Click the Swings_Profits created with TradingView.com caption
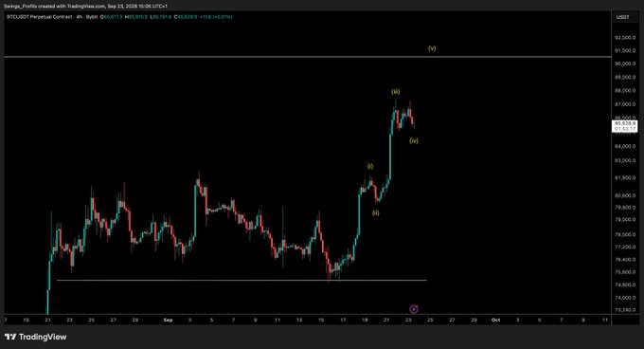 click(85, 7)
